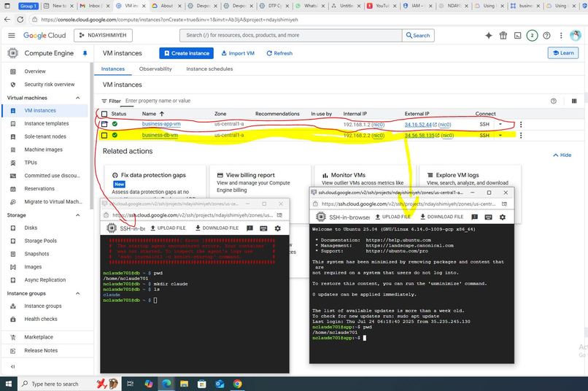Open File Explorer from taskbar

pos(184,384)
